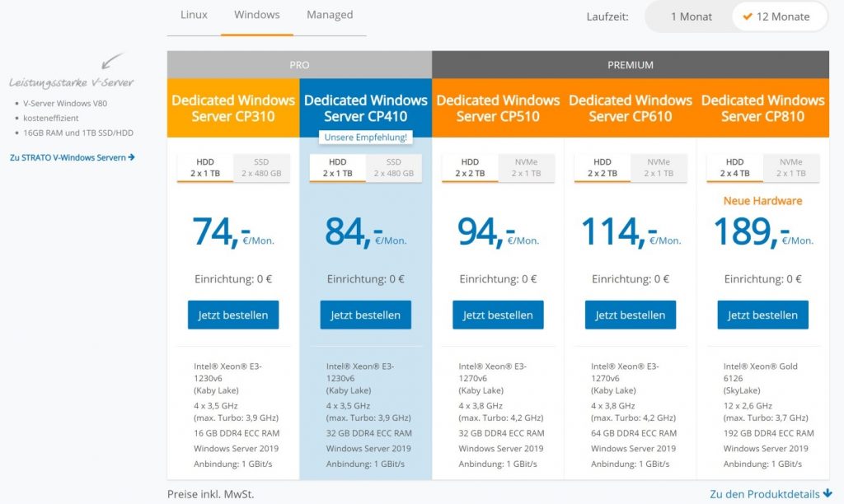Screen dimensions: 844x504
Task: Jump to Zu den Produktdetails link
Action: pos(771,494)
